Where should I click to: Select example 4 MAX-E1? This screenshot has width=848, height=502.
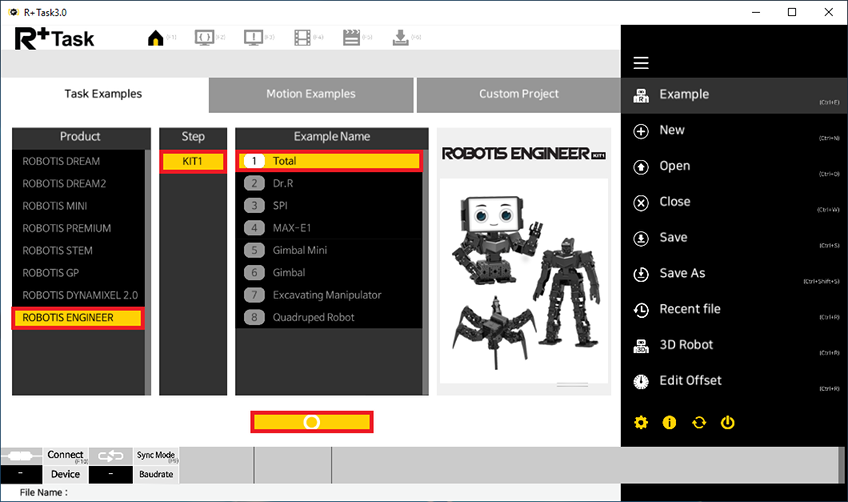(329, 228)
